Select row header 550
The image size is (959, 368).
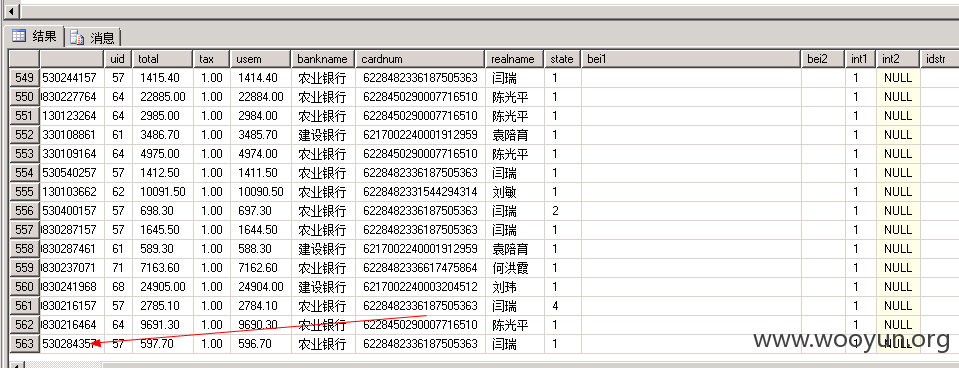tap(24, 97)
